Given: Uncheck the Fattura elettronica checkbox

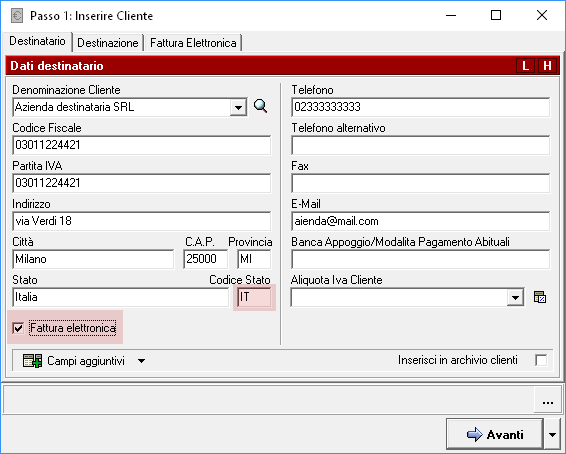Looking at the screenshot, I should [x=18, y=328].
